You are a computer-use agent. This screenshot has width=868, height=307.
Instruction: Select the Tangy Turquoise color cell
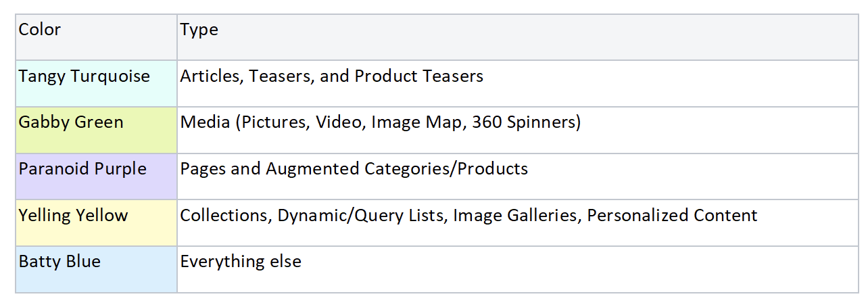click(96, 84)
